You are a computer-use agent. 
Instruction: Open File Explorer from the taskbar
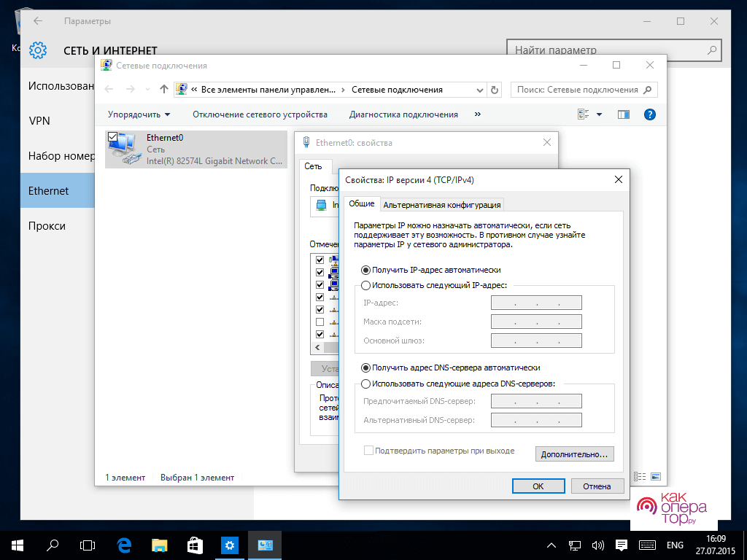160,545
